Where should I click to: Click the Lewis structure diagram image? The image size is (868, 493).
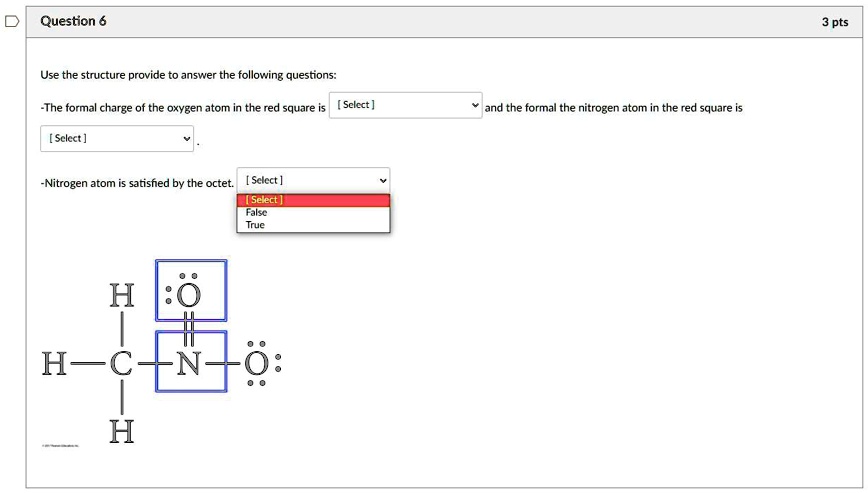point(162,352)
